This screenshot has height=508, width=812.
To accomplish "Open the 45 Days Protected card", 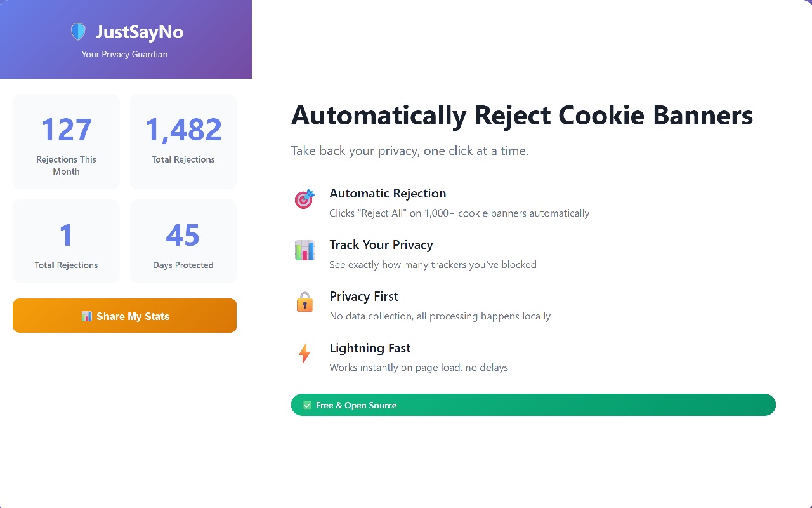I will click(183, 241).
